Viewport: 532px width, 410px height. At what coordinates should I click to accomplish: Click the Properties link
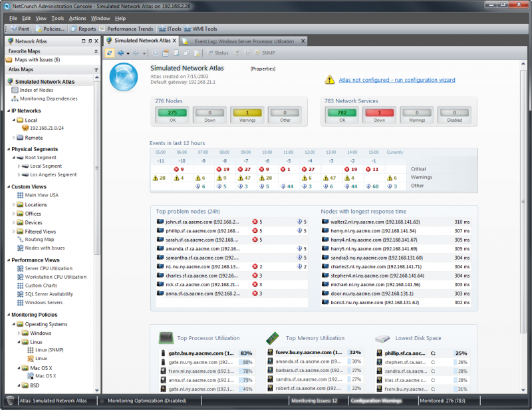pos(263,69)
